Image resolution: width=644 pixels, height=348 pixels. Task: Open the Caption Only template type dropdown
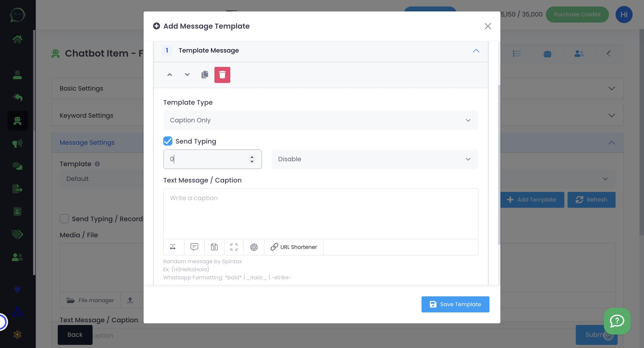(x=321, y=120)
